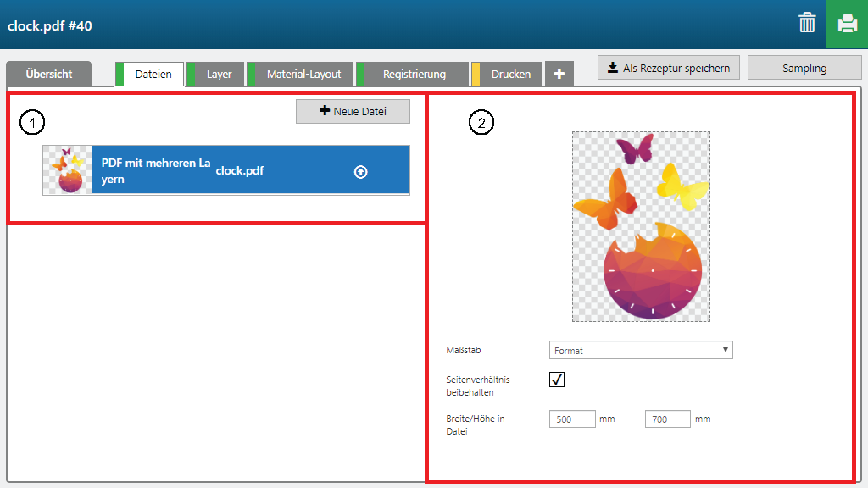Click the plus tab to add step

559,74
